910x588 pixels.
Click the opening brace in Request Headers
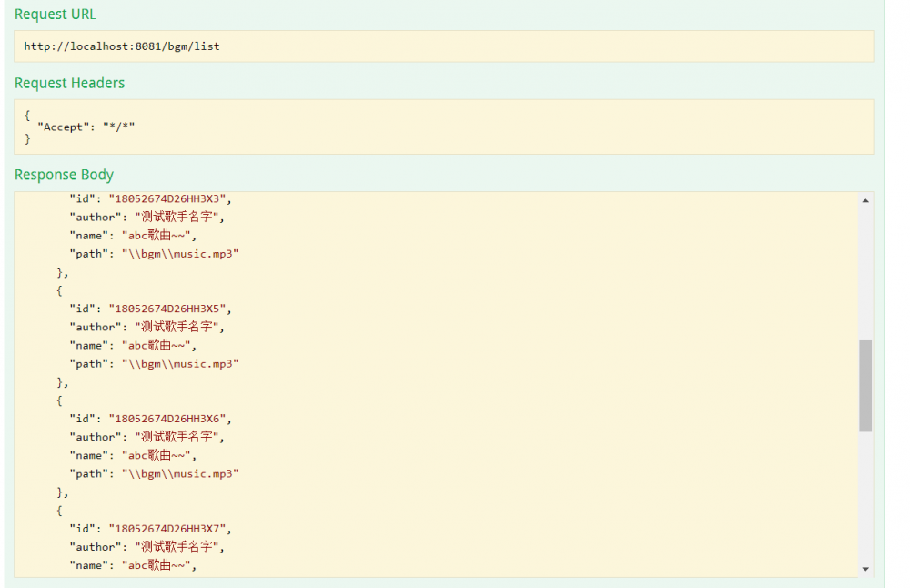tap(27, 115)
